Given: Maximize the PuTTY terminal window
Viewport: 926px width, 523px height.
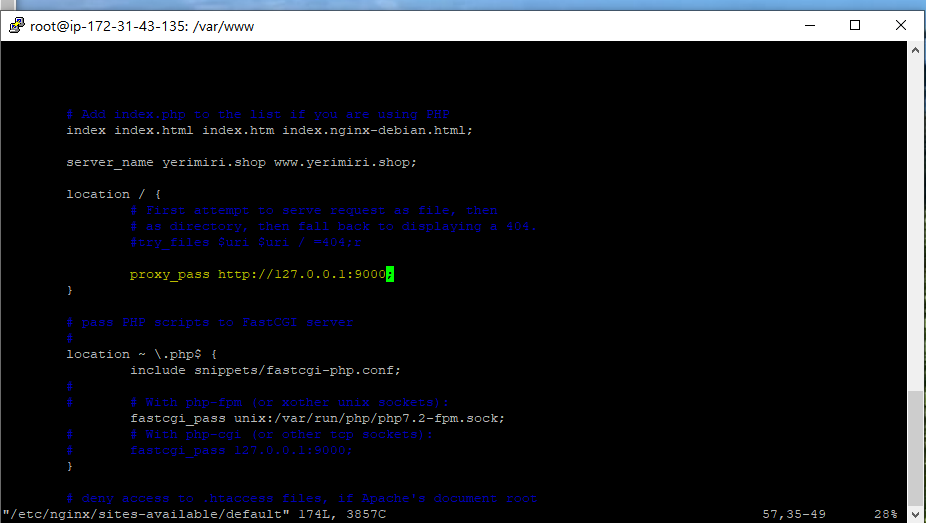Looking at the screenshot, I should click(855, 25).
